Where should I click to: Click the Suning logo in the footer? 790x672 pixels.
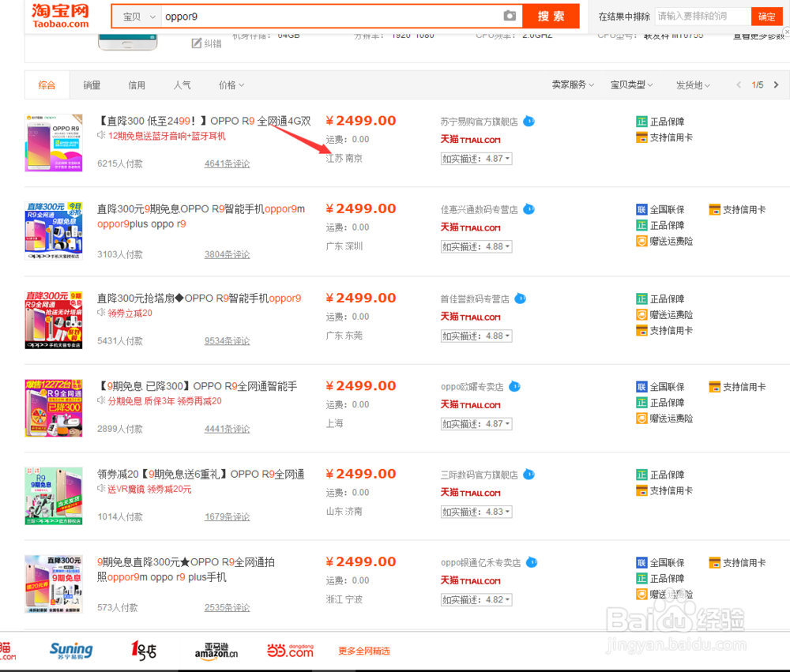(x=71, y=651)
